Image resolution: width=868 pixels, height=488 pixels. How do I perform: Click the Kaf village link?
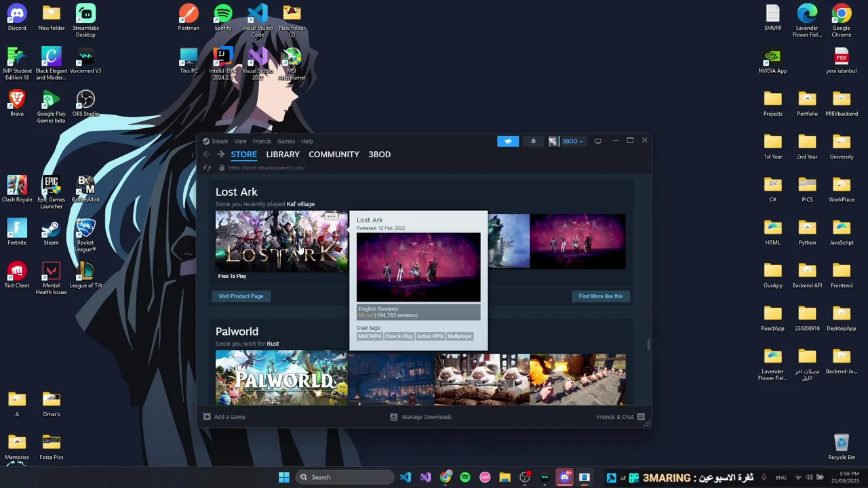pyautogui.click(x=300, y=204)
